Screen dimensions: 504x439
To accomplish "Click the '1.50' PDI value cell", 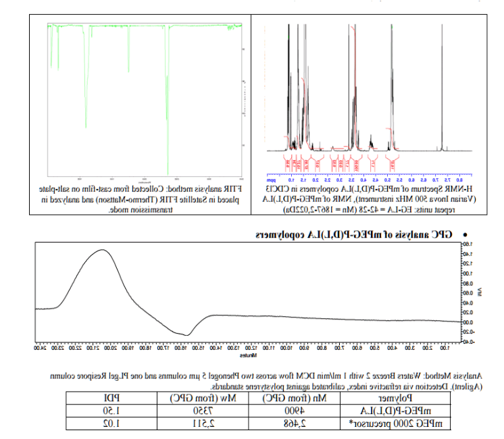I will tap(111, 411).
